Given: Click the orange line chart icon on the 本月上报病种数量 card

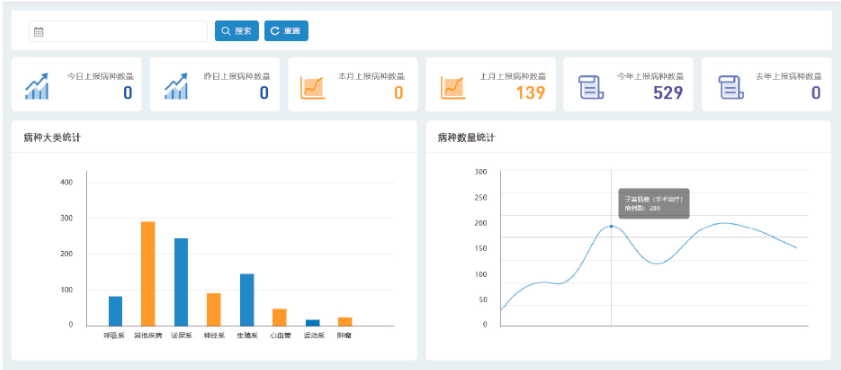Looking at the screenshot, I should [313, 88].
